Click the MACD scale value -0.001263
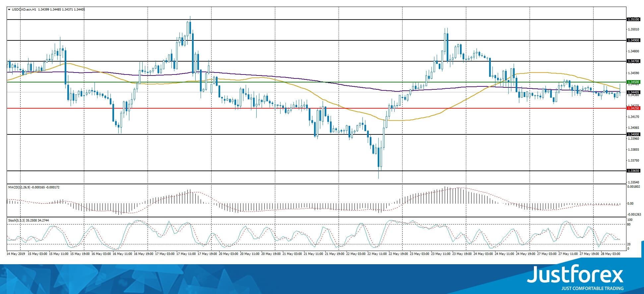 (x=634, y=214)
